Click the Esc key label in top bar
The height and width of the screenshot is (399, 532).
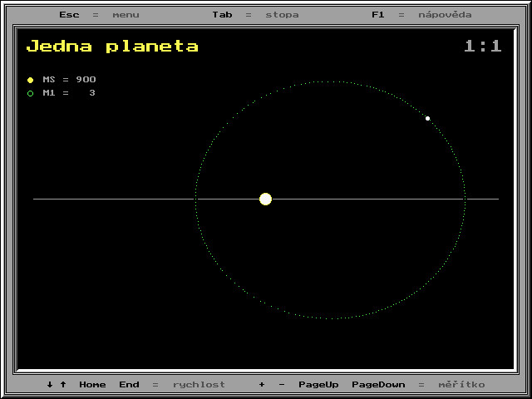(x=69, y=15)
